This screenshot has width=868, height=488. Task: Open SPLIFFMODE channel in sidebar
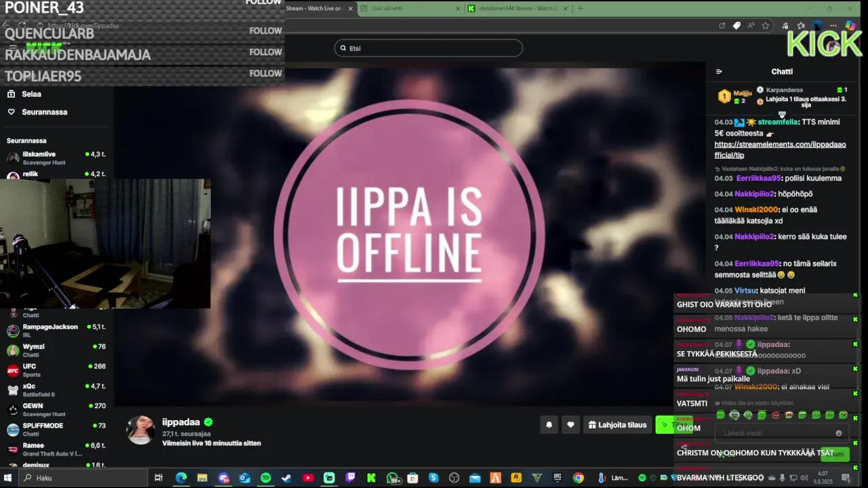(56, 429)
